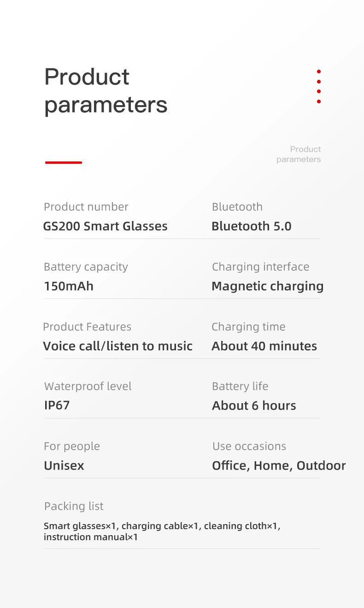Image resolution: width=364 pixels, height=608 pixels.
Task: Click the Waterproof level label
Action: pyautogui.click(x=88, y=386)
